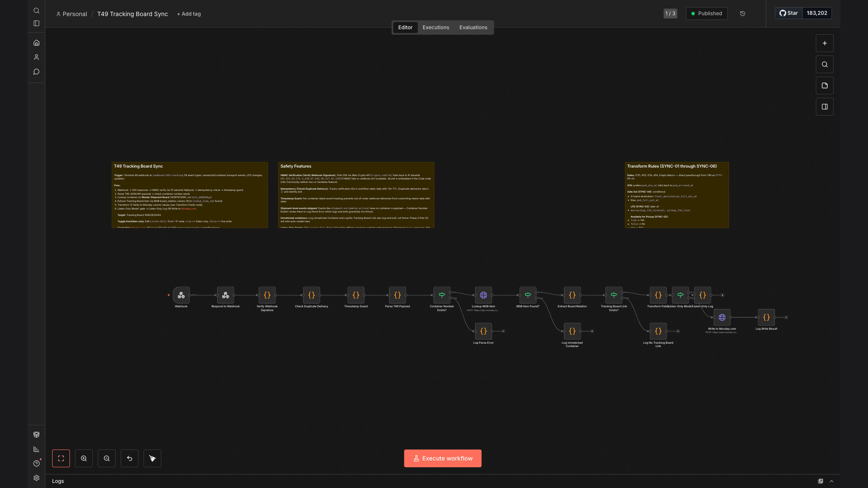Tidy up the workflow nodes
Image resolution: width=868 pixels, height=488 pixels.
pos(152,459)
